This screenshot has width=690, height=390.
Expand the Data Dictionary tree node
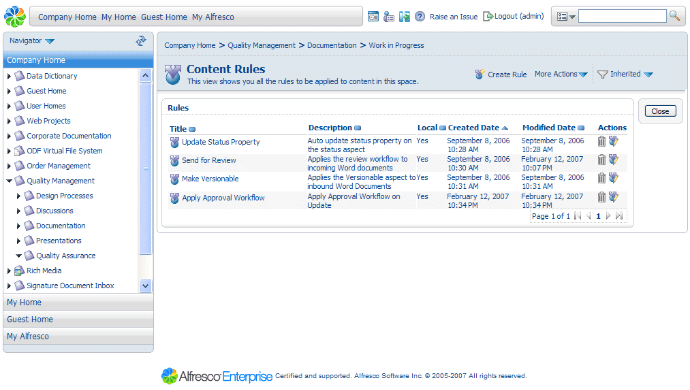pos(9,76)
